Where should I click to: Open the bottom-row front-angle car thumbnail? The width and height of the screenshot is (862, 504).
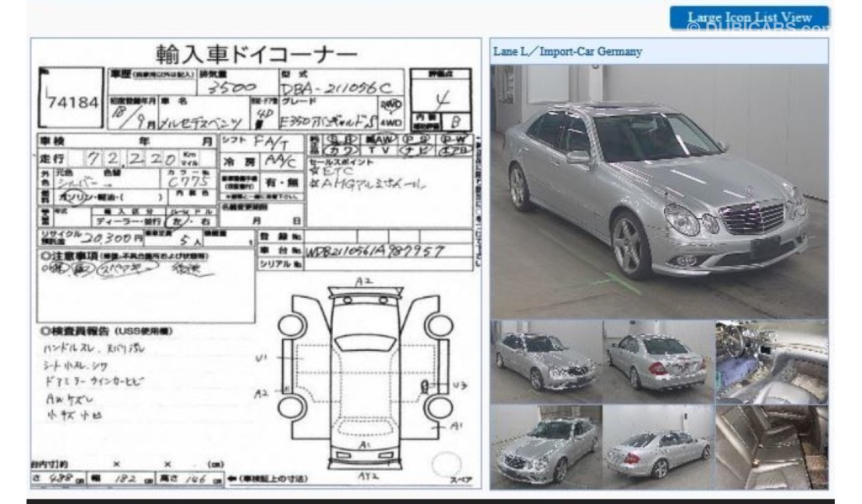[x=546, y=447]
